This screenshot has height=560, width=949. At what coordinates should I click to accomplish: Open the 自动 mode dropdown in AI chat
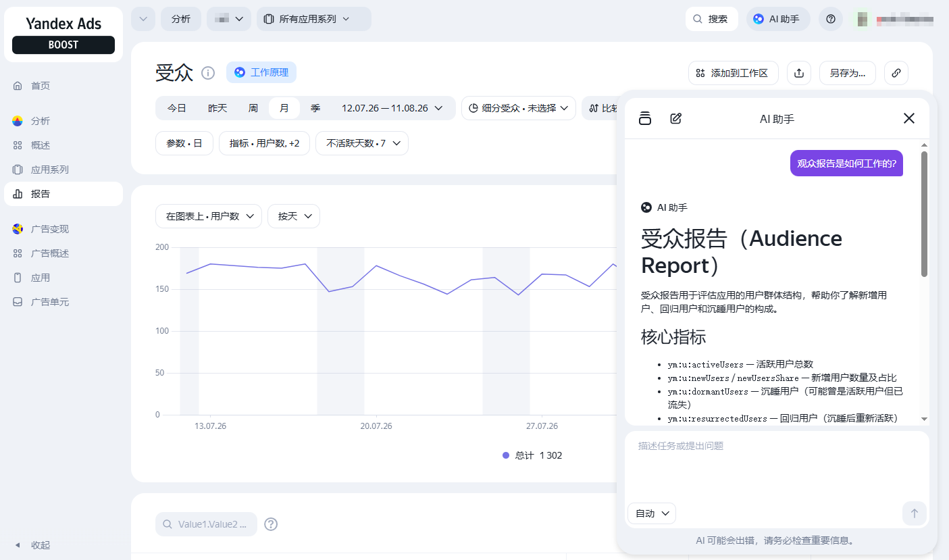click(652, 513)
